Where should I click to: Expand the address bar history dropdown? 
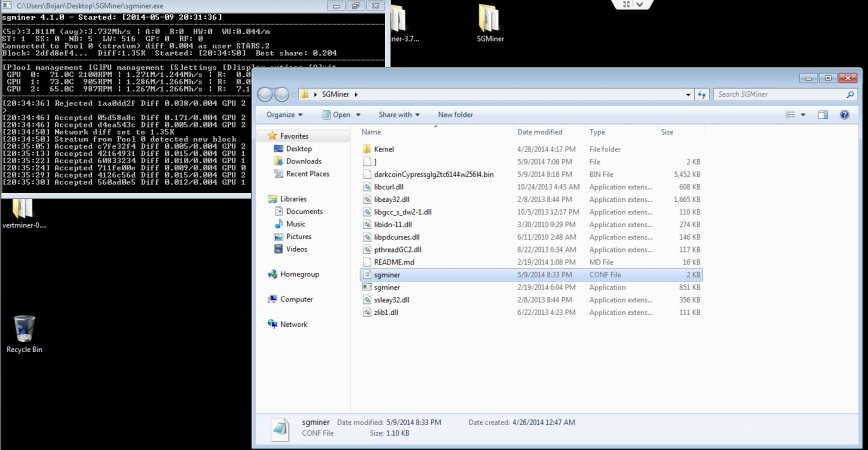[688, 95]
